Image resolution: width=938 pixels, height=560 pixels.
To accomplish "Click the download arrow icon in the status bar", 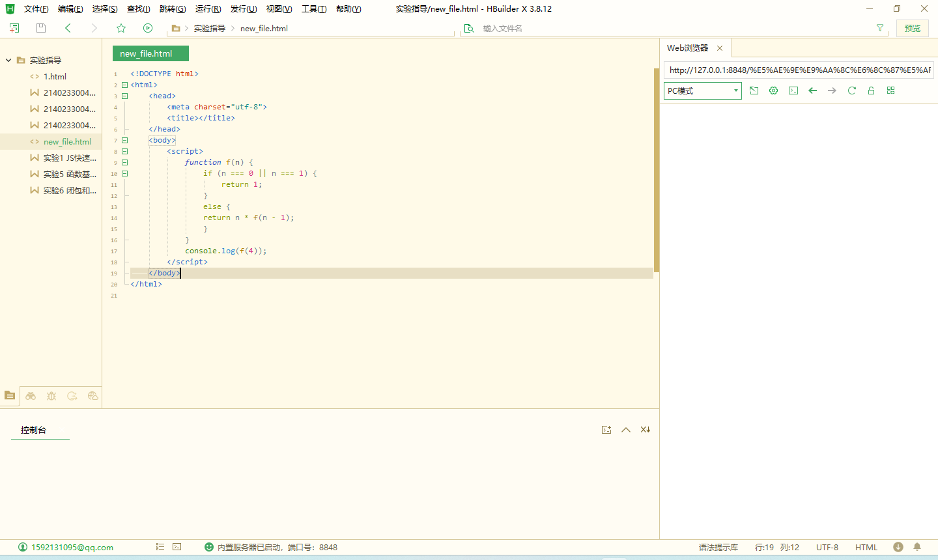I will point(898,547).
